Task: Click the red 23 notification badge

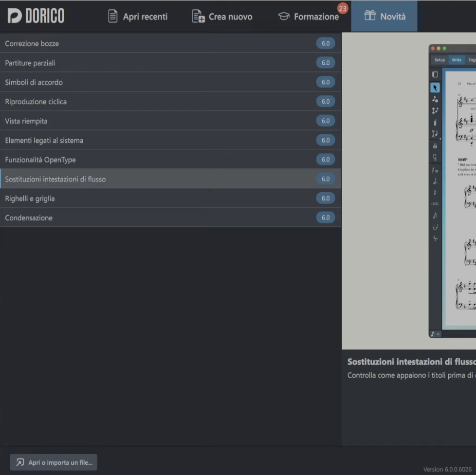Action: tap(343, 8)
